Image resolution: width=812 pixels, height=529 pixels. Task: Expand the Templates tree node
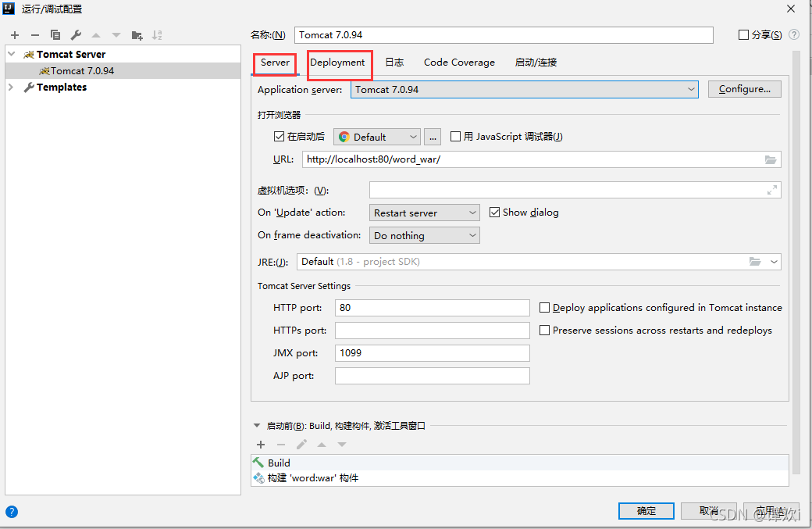[12, 87]
